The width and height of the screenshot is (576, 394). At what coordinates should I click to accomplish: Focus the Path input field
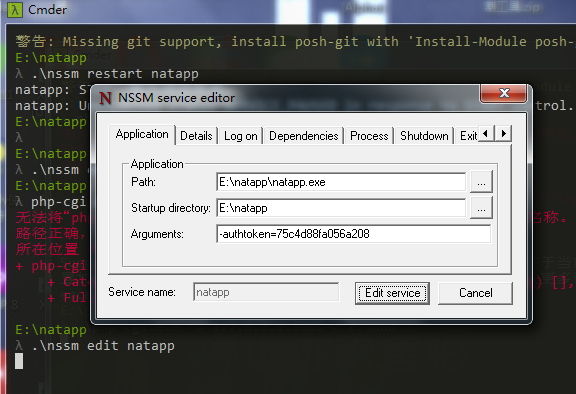click(341, 182)
